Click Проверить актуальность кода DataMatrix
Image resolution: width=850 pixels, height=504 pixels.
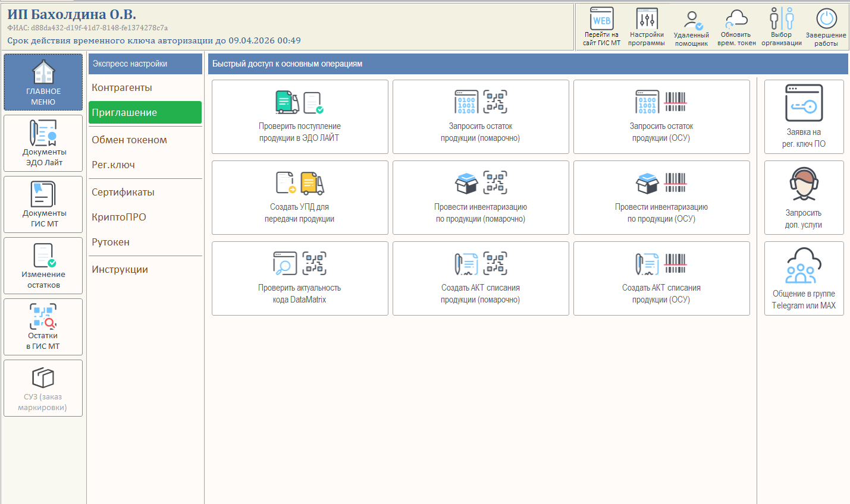300,279
